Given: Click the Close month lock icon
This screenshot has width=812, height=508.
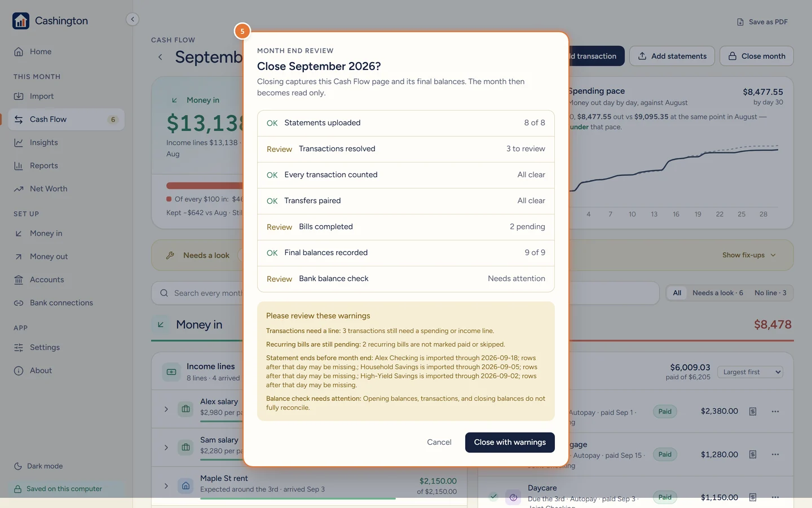Looking at the screenshot, I should 732,56.
